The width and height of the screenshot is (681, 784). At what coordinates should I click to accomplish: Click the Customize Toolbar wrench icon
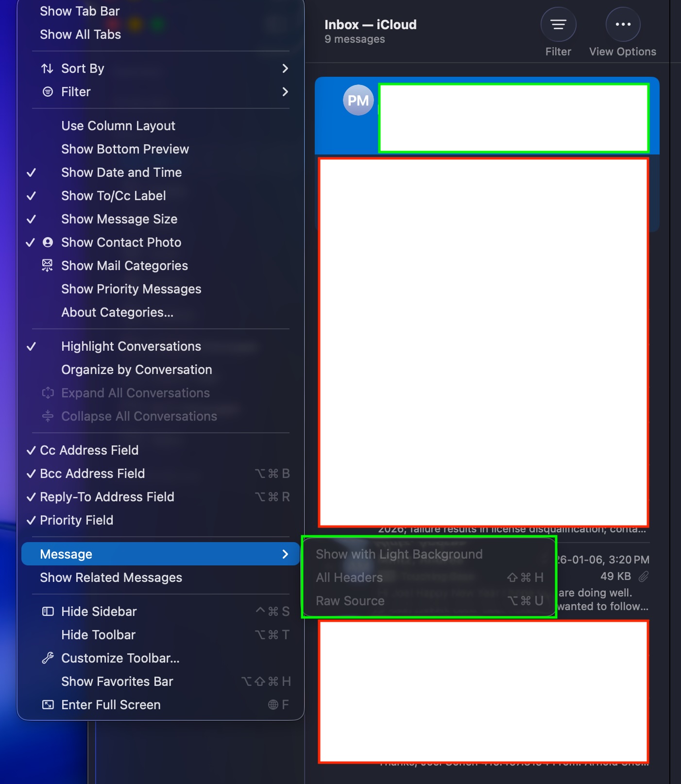[48, 658]
